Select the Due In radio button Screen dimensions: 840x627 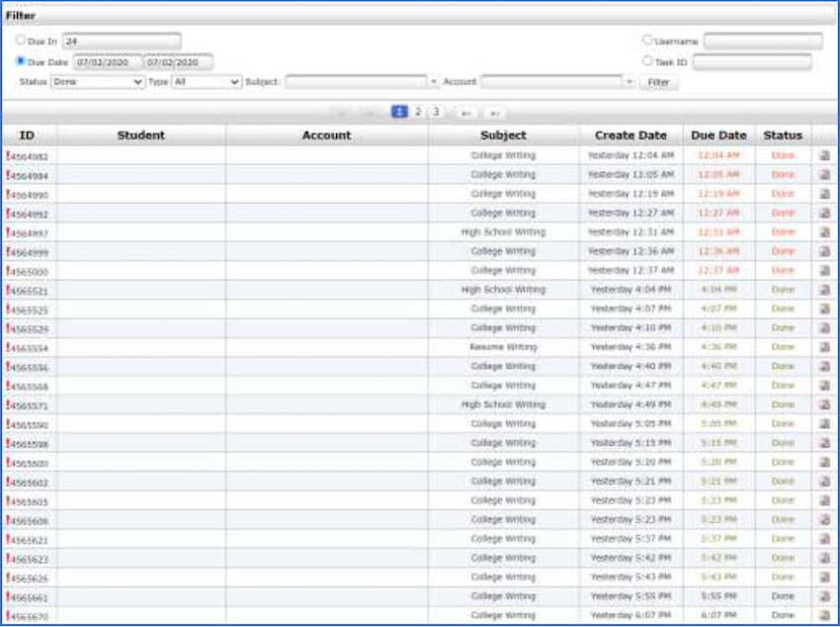click(x=21, y=41)
